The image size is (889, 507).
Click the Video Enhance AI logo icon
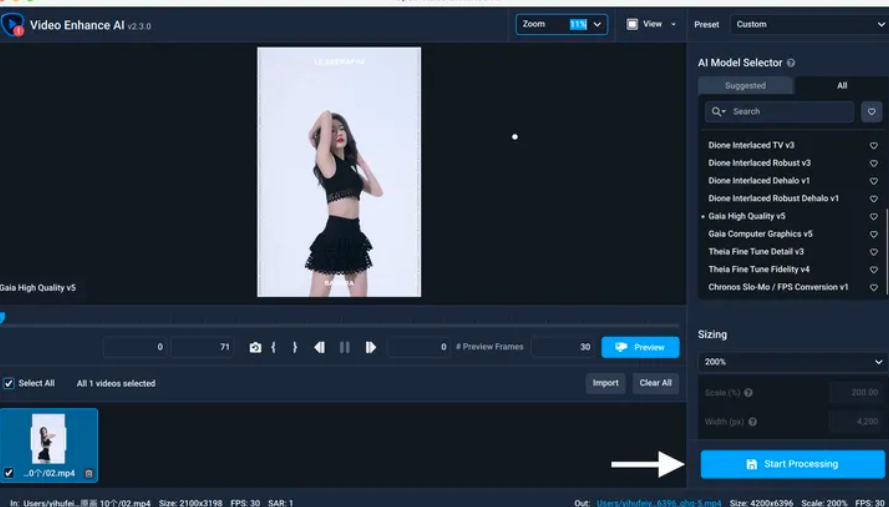point(13,24)
